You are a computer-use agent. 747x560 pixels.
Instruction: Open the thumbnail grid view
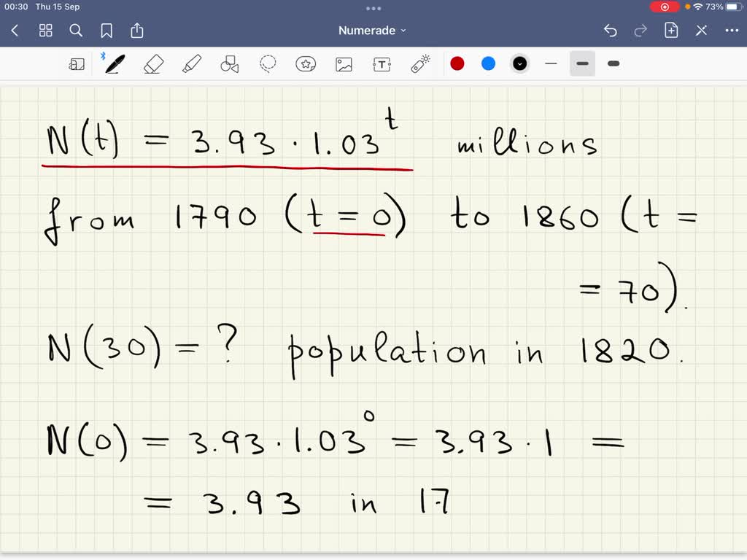pos(45,31)
